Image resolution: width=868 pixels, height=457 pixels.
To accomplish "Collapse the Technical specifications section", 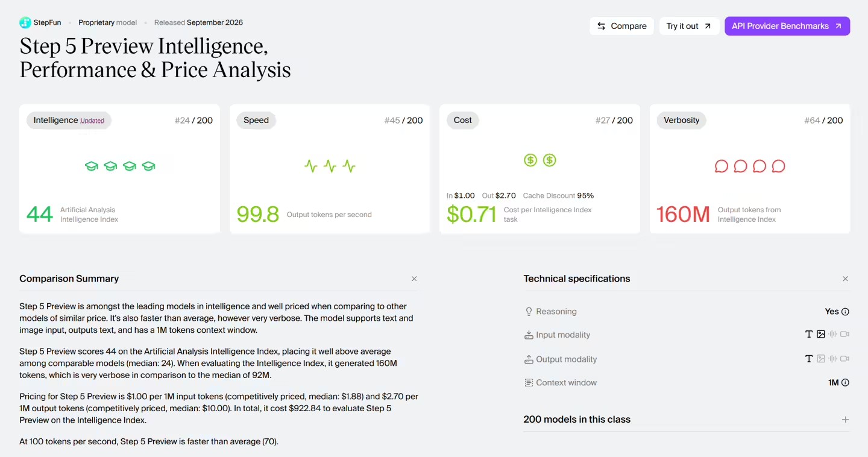I will click(x=845, y=279).
